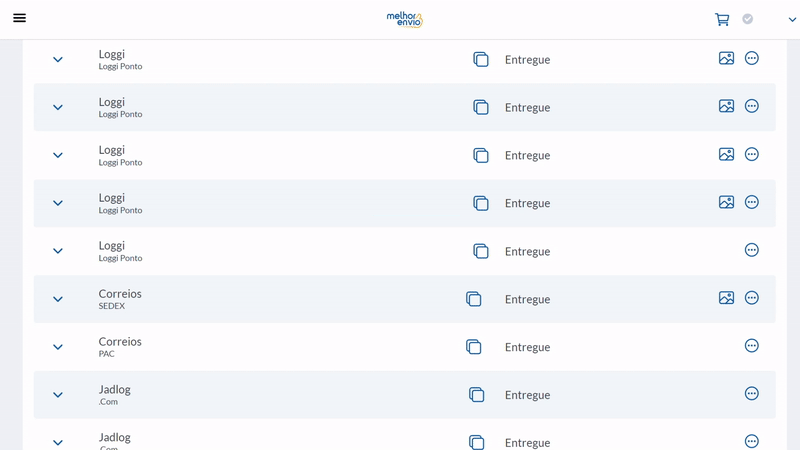Copy tracking code on third Loggi row from top
This screenshot has width=800, height=450.
[x=481, y=155]
